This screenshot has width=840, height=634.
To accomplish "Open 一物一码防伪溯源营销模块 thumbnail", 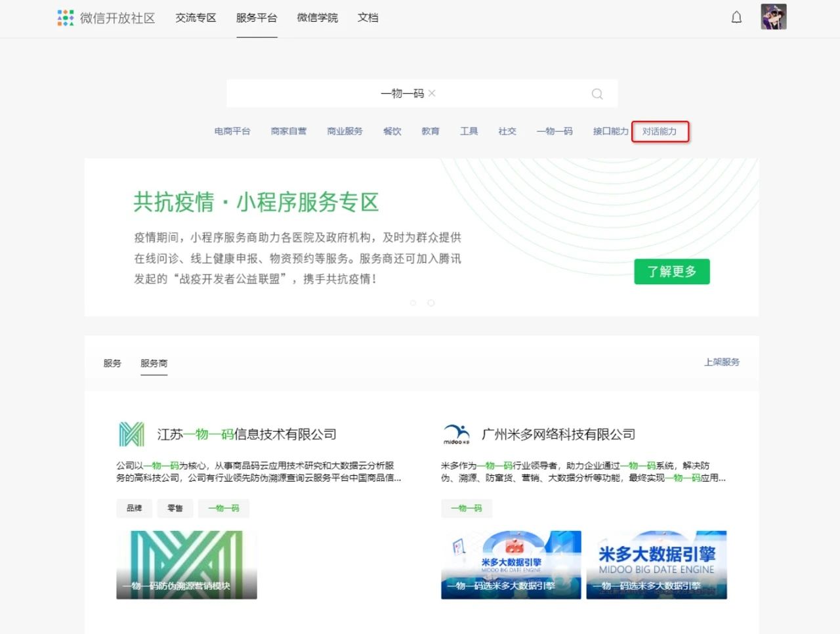I will [x=186, y=564].
